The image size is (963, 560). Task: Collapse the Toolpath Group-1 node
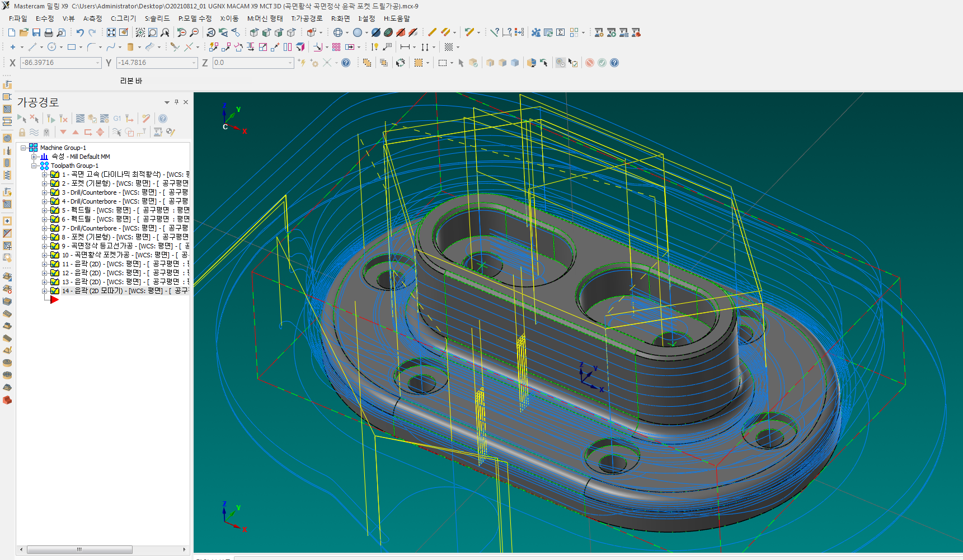pyautogui.click(x=34, y=166)
